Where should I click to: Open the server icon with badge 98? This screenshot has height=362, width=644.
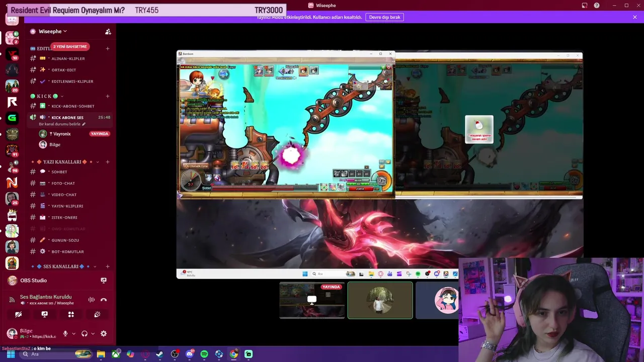(x=12, y=166)
